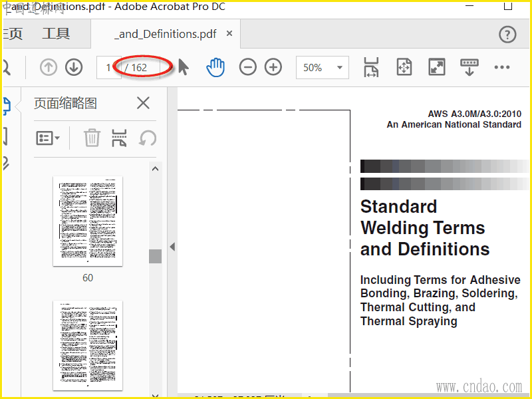532x399 pixels.
Task: Click the next page down arrow
Action: tap(74, 67)
